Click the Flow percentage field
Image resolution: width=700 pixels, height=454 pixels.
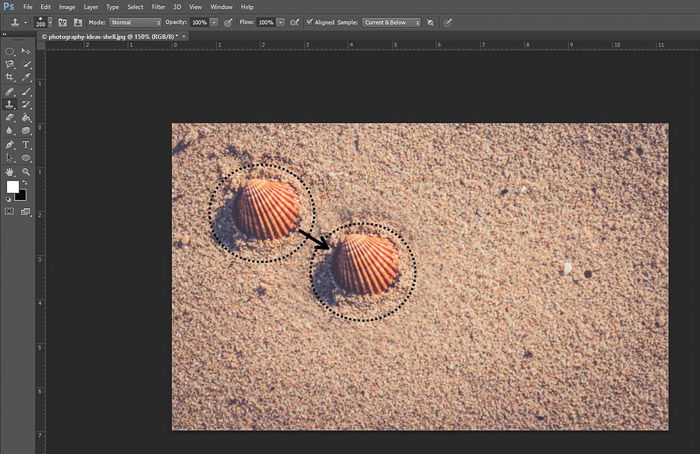[267, 22]
